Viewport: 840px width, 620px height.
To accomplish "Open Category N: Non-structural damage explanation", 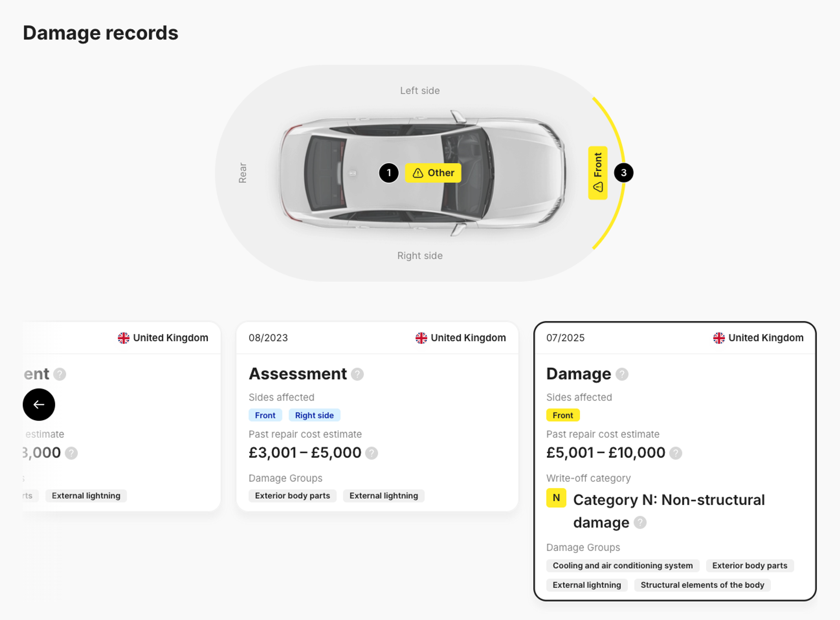I will click(640, 522).
